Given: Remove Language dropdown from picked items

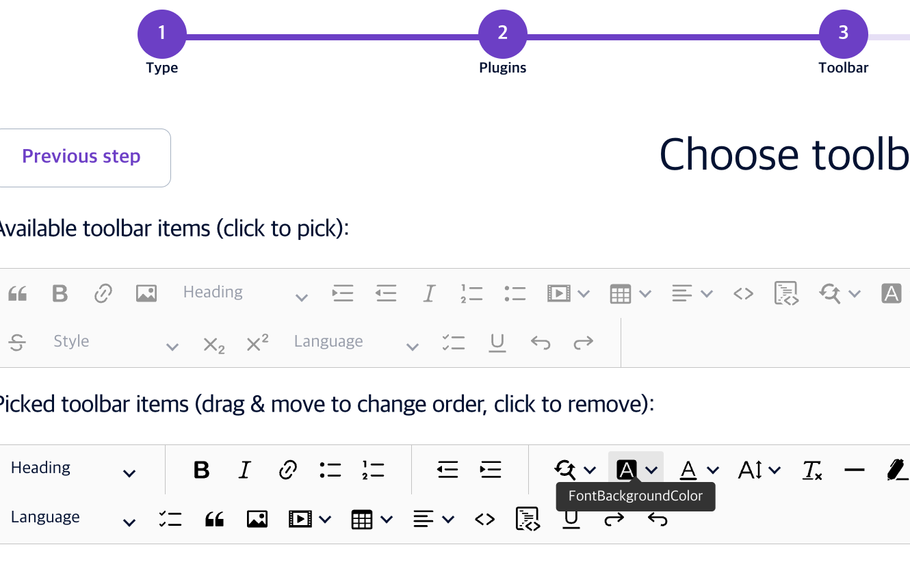Looking at the screenshot, I should click(x=74, y=519).
